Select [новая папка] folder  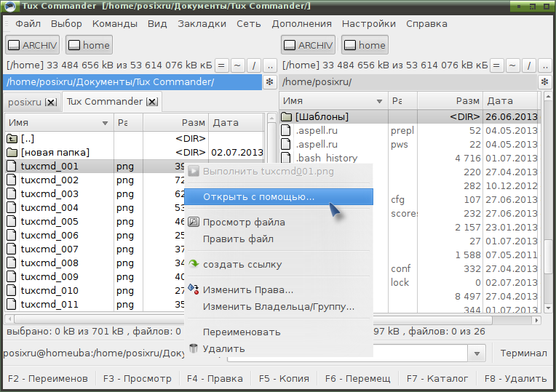coord(135,153)
